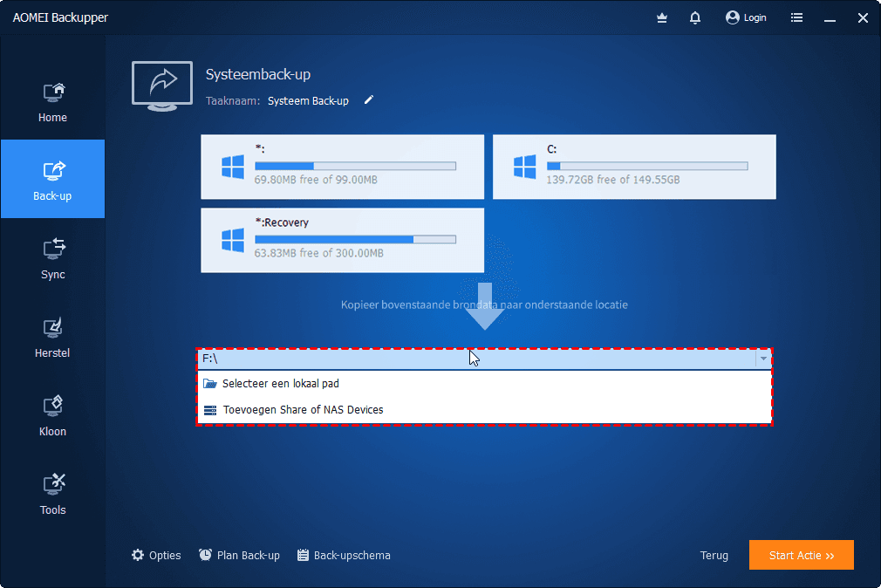Screen dimensions: 881x588
Task: Click the F:\ destination path field
Action: 476,359
